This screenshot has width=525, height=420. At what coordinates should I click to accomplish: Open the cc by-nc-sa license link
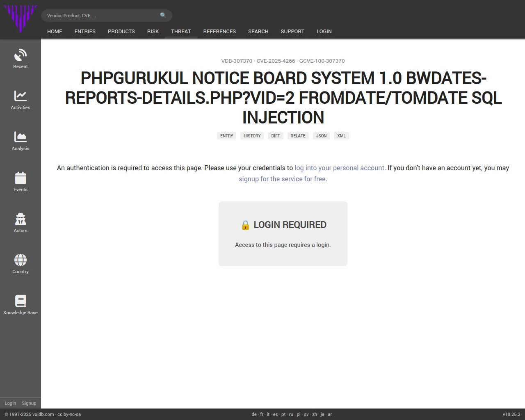point(69,414)
